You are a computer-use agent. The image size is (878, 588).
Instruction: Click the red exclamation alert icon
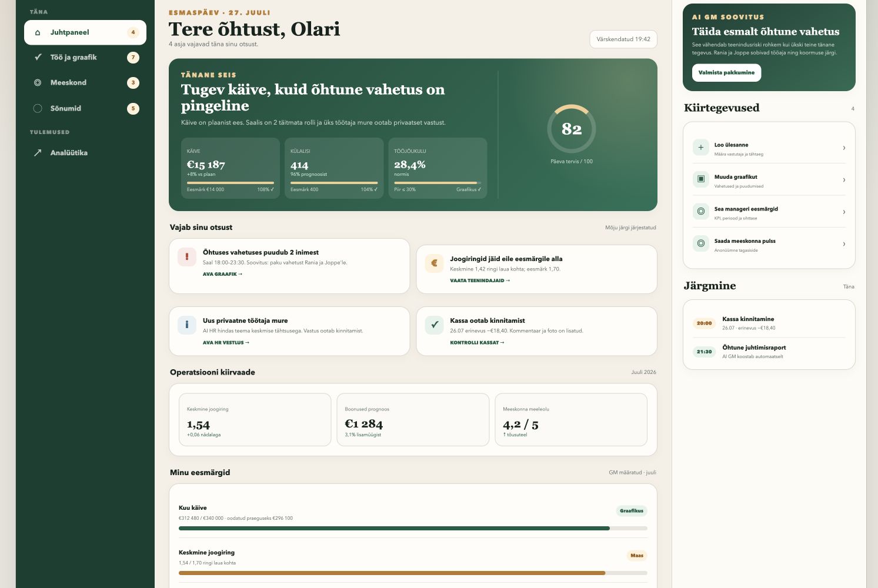pyautogui.click(x=187, y=256)
